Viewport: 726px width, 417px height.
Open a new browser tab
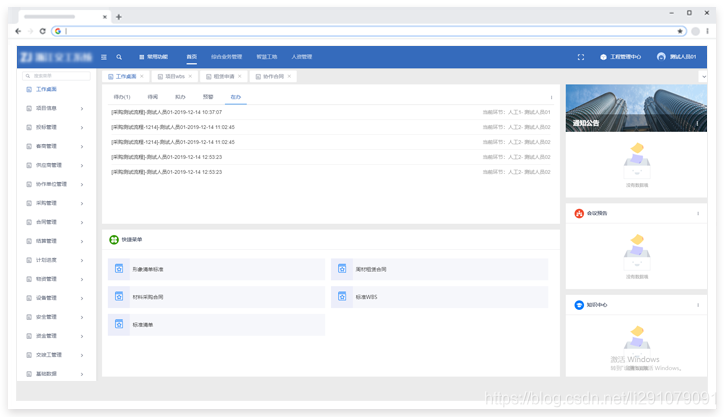(119, 17)
